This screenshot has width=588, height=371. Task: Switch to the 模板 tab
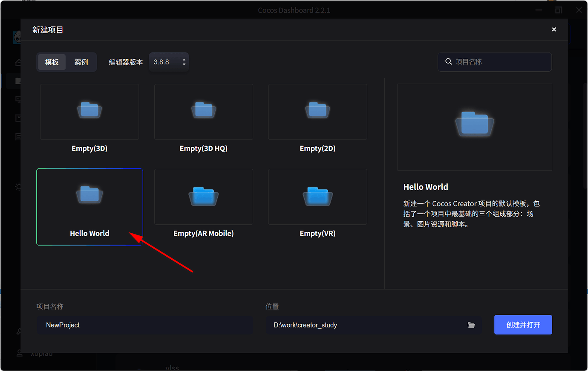tap(52, 62)
